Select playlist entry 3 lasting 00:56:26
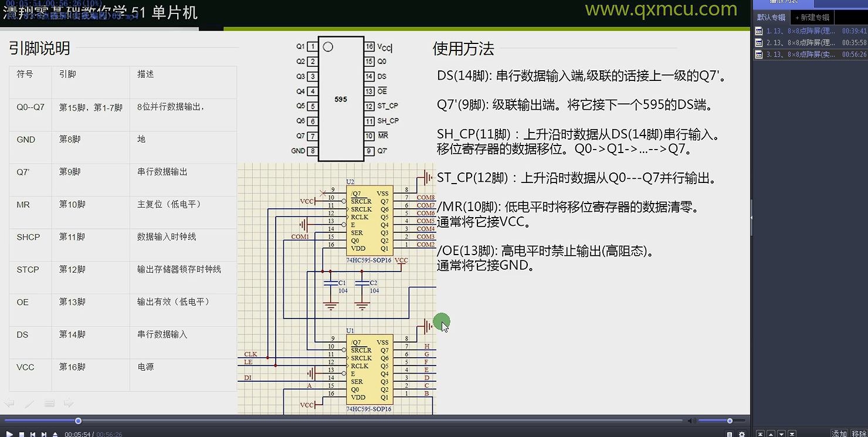 (810, 54)
